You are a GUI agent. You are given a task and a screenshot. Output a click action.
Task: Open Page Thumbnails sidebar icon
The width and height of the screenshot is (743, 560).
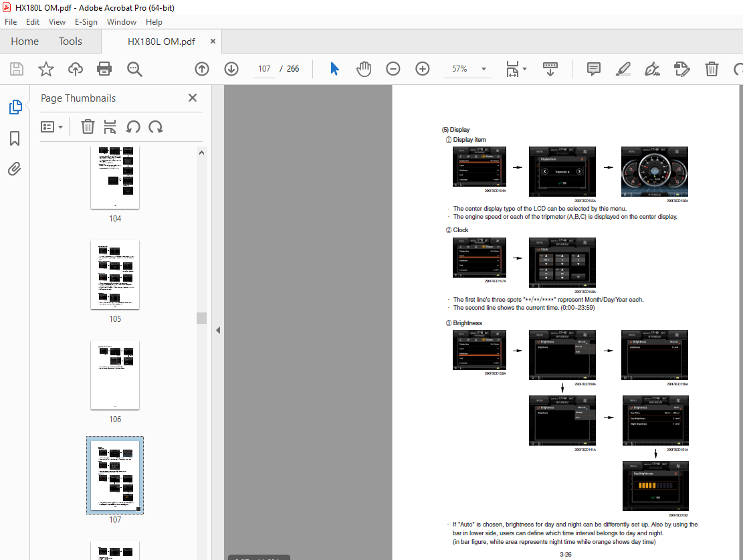click(x=15, y=107)
